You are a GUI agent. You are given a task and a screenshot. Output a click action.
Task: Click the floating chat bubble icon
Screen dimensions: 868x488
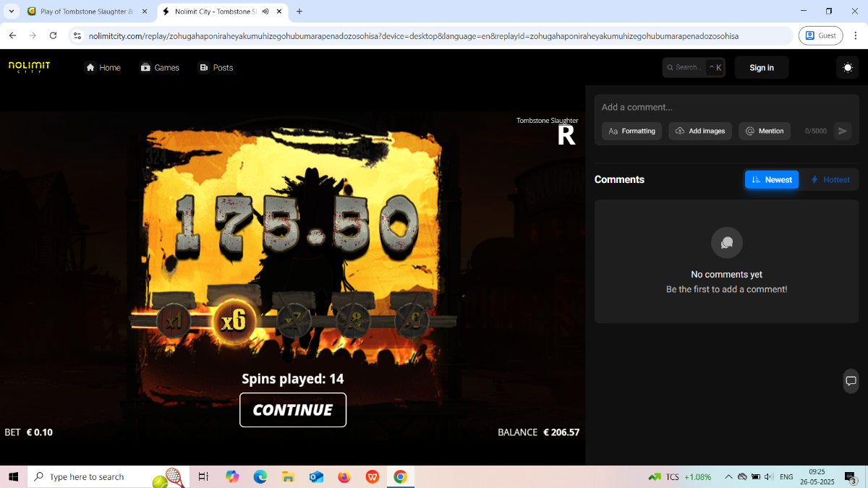(x=851, y=381)
